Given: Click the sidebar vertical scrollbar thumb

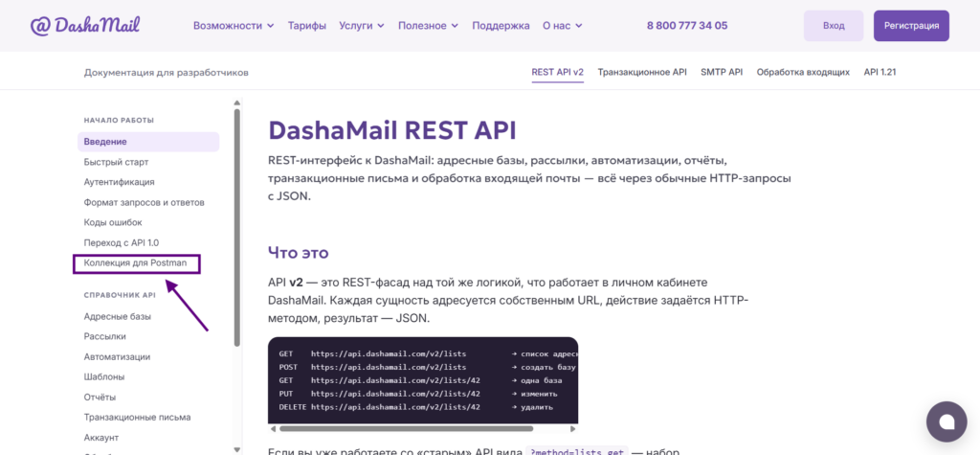Looking at the screenshot, I should (237, 228).
